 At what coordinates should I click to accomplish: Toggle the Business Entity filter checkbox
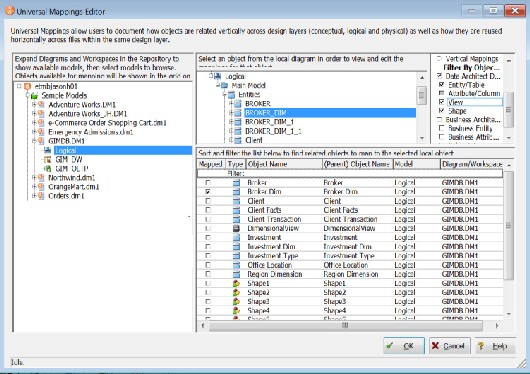coord(441,128)
